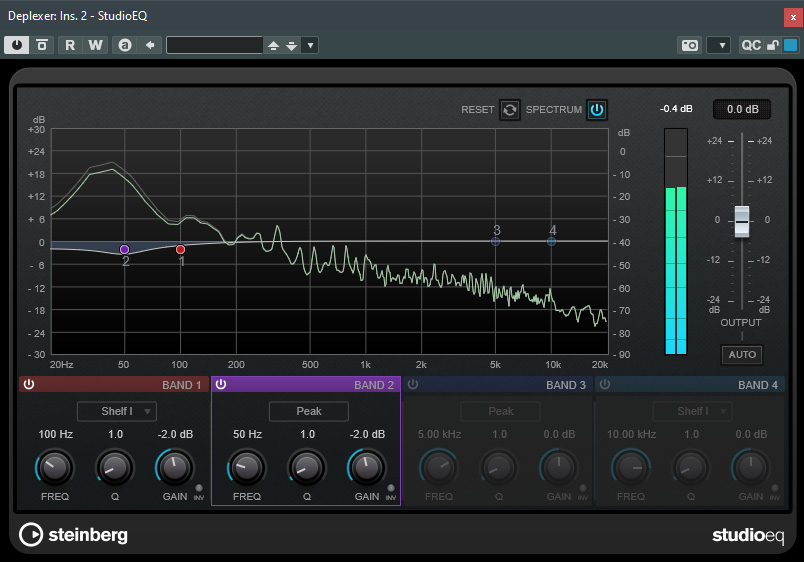Screen dimensions: 804x562
Task: Click Band 1 frequency value 100 Hz
Action: point(55,434)
